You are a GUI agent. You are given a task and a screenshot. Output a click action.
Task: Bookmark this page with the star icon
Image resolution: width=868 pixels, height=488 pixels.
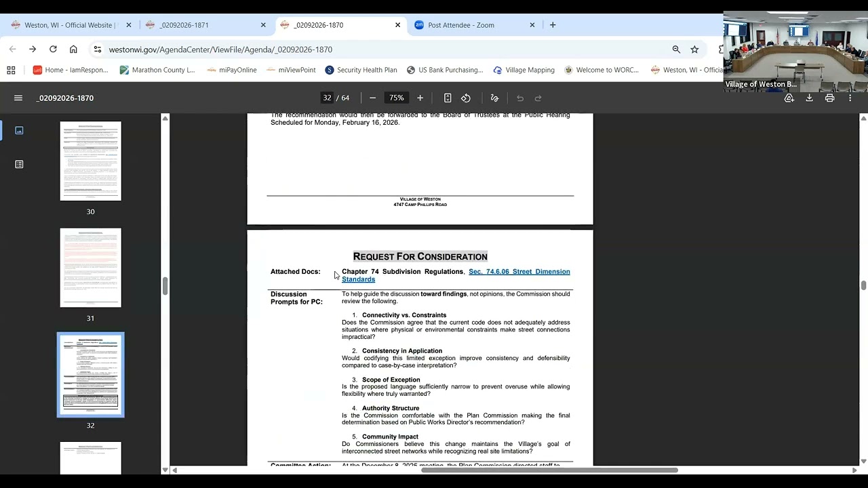[694, 49]
